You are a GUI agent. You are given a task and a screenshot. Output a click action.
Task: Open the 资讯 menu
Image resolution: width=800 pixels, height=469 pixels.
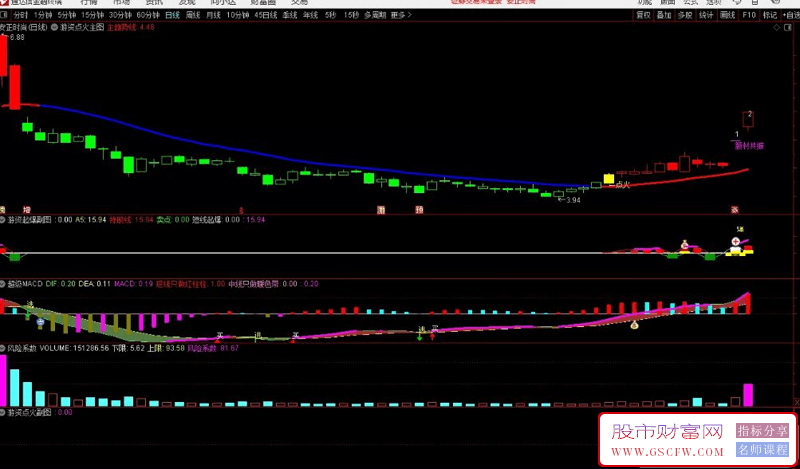click(153, 3)
